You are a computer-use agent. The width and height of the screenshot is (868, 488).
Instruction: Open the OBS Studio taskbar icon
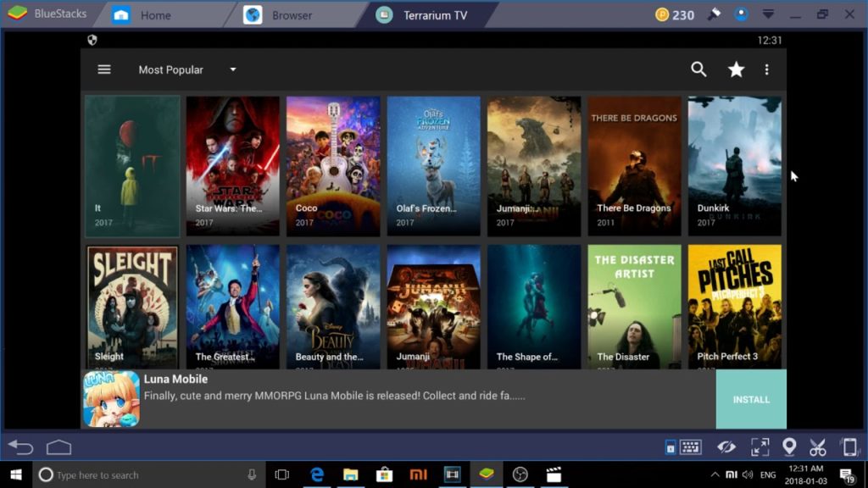pos(520,474)
